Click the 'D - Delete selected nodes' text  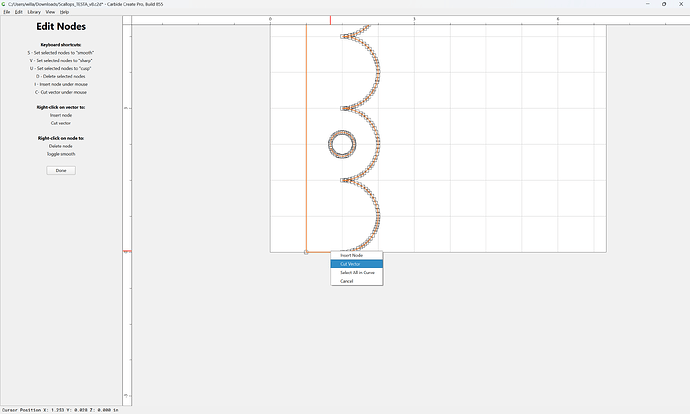click(x=61, y=76)
